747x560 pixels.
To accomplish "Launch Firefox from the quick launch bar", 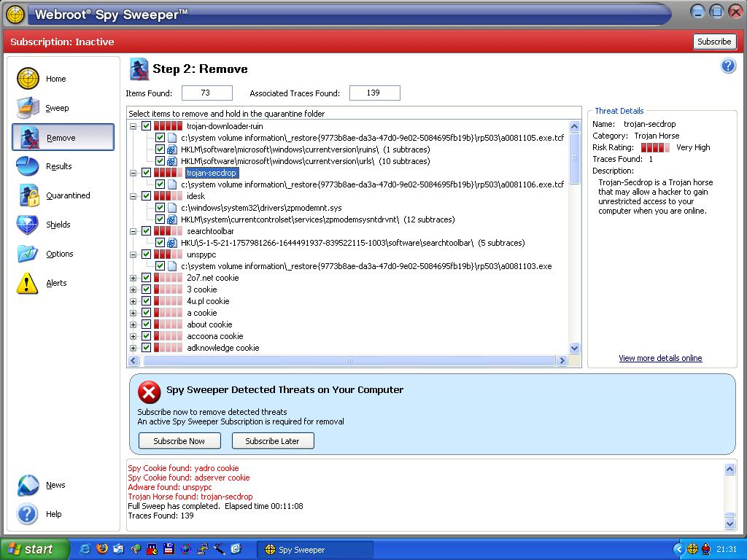I will tap(102, 549).
